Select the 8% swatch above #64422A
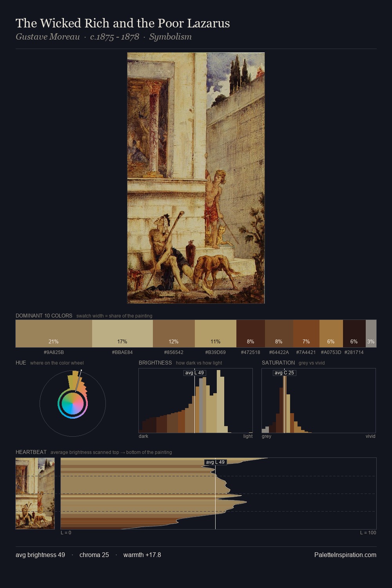The height and width of the screenshot is (588, 392). 279,334
